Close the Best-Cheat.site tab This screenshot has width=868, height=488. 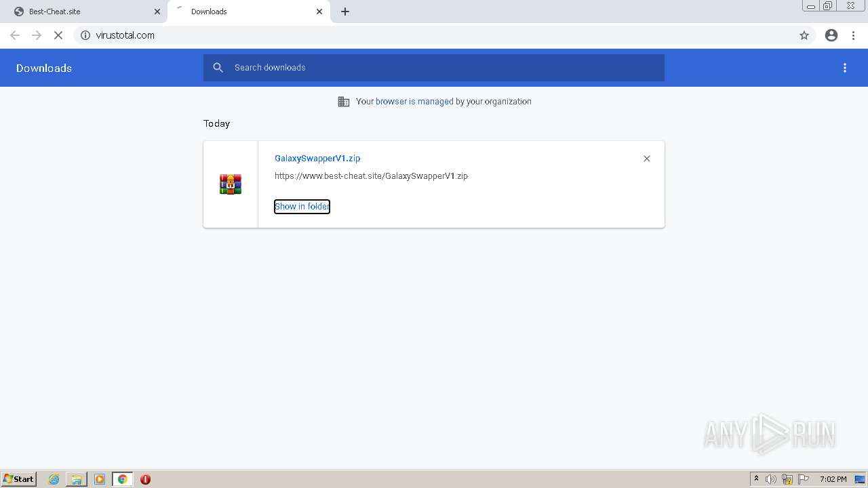point(157,12)
